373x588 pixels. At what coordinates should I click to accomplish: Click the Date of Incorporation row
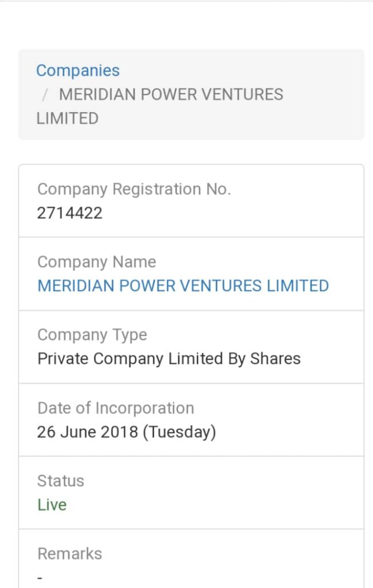tap(191, 420)
